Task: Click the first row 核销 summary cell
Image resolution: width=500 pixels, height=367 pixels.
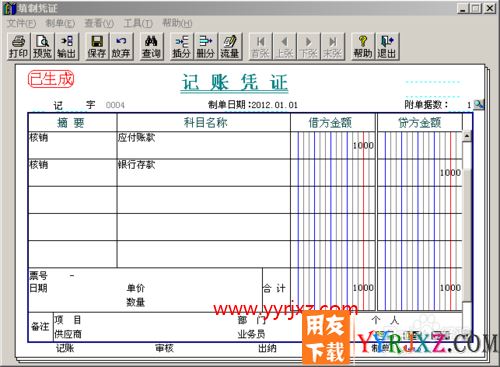Action: tap(72, 145)
